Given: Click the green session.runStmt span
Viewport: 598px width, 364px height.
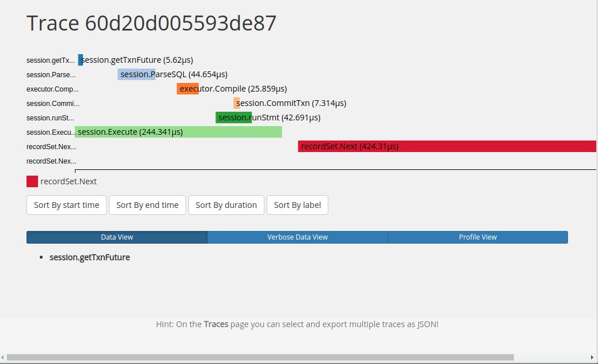Looking at the screenshot, I should coord(233,117).
